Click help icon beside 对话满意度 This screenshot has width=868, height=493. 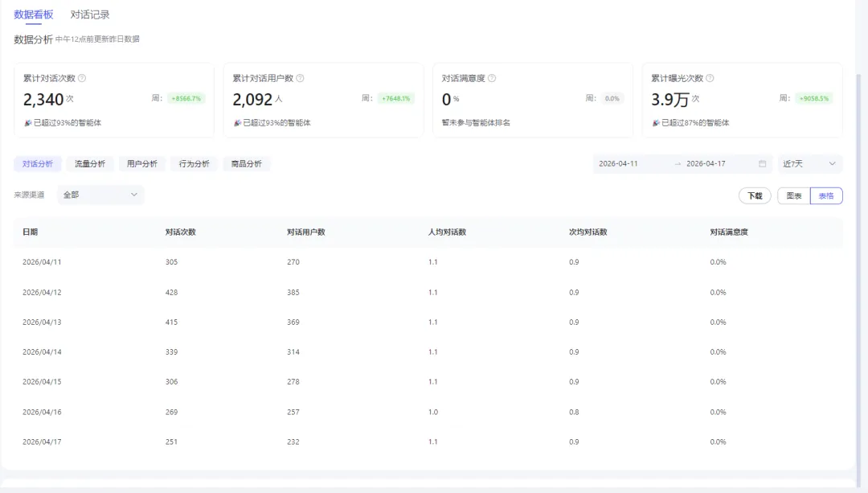click(x=492, y=78)
